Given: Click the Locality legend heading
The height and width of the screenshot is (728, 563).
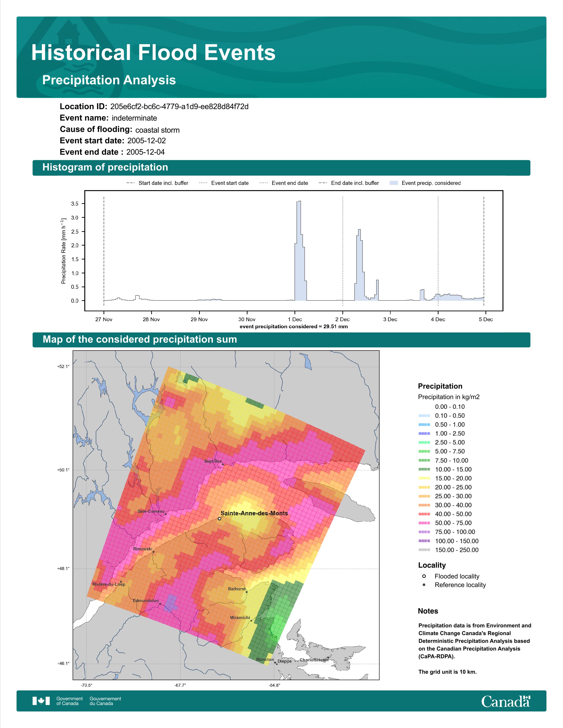Looking at the screenshot, I should [x=432, y=565].
